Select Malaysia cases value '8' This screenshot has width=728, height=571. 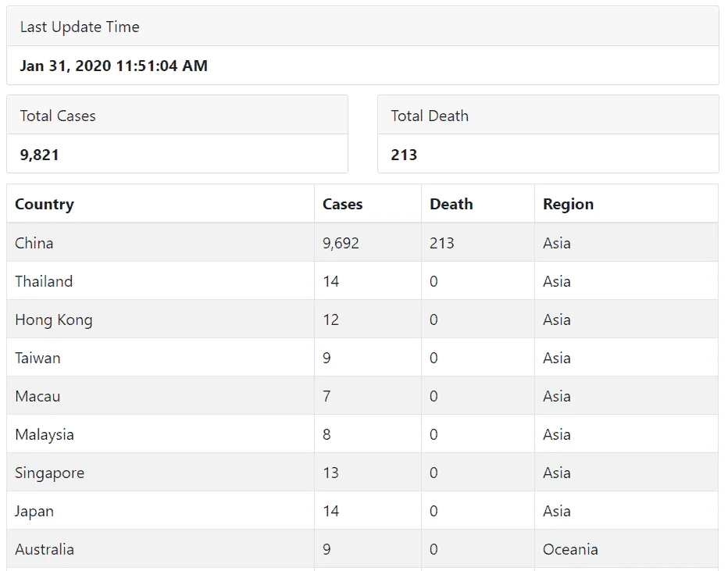327,434
